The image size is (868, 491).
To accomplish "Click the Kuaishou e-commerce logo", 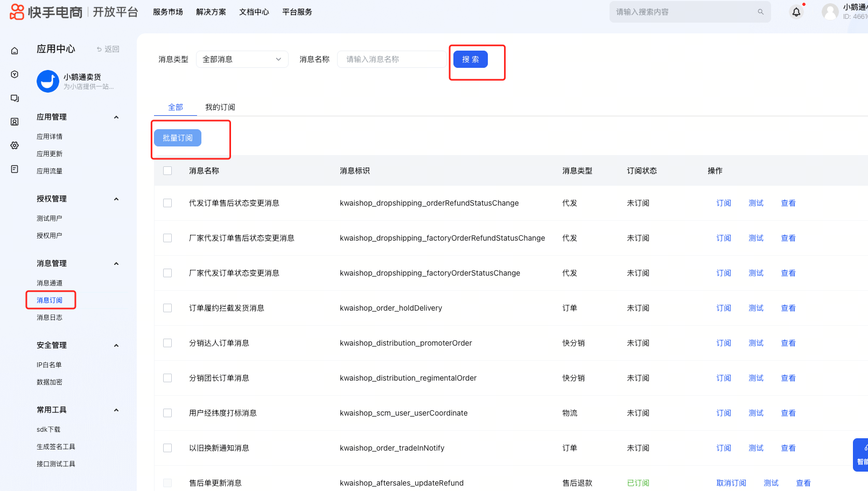I will 46,12.
